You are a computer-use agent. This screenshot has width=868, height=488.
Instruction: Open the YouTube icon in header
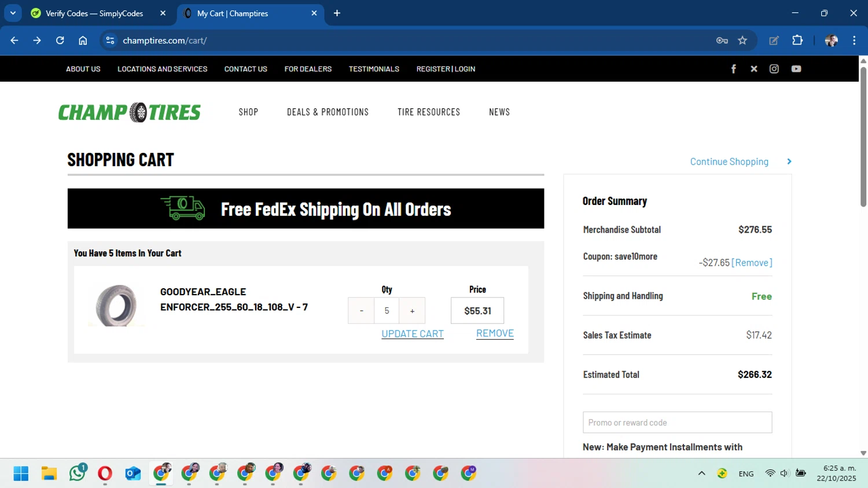796,69
